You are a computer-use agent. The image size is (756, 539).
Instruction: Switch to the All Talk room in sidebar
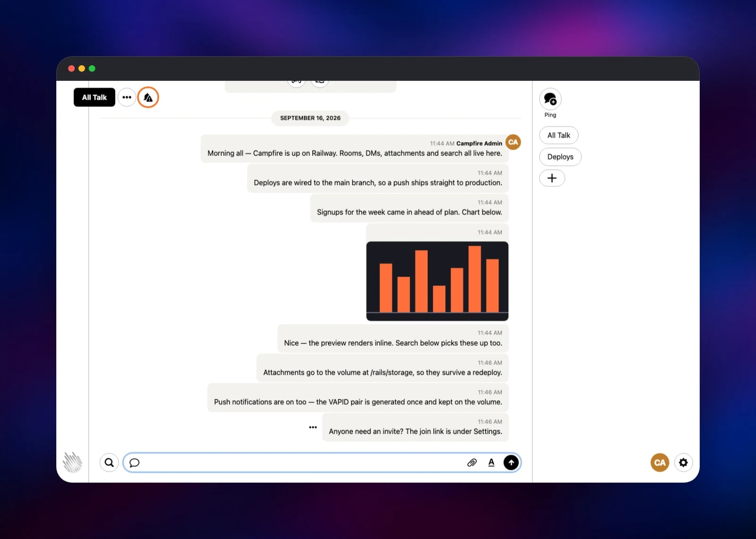click(559, 135)
